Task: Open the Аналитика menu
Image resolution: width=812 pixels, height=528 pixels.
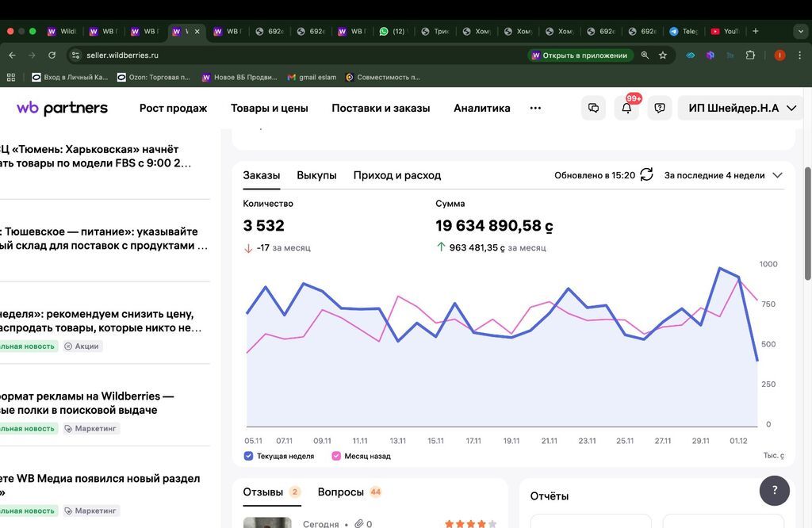Action: click(481, 108)
